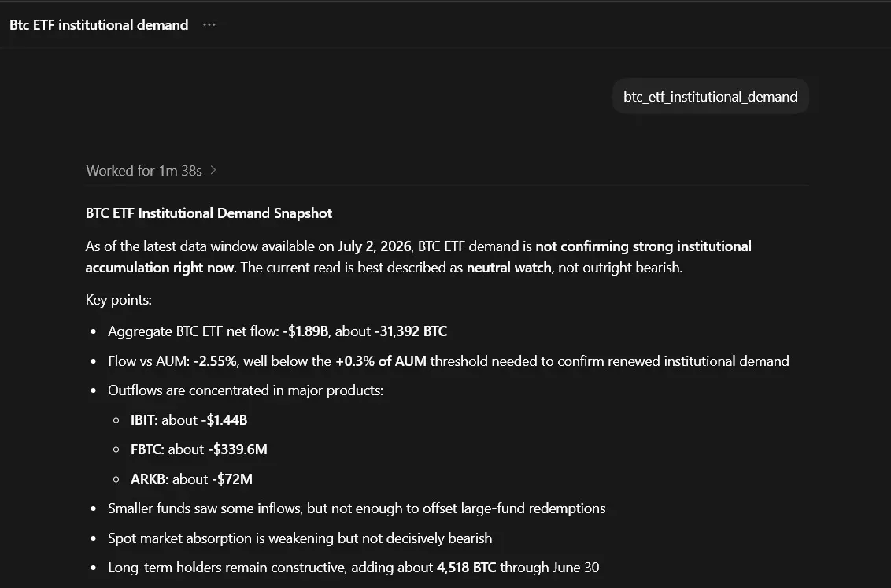Click the bold July 2, 2026 date
891x588 pixels.
coord(375,246)
